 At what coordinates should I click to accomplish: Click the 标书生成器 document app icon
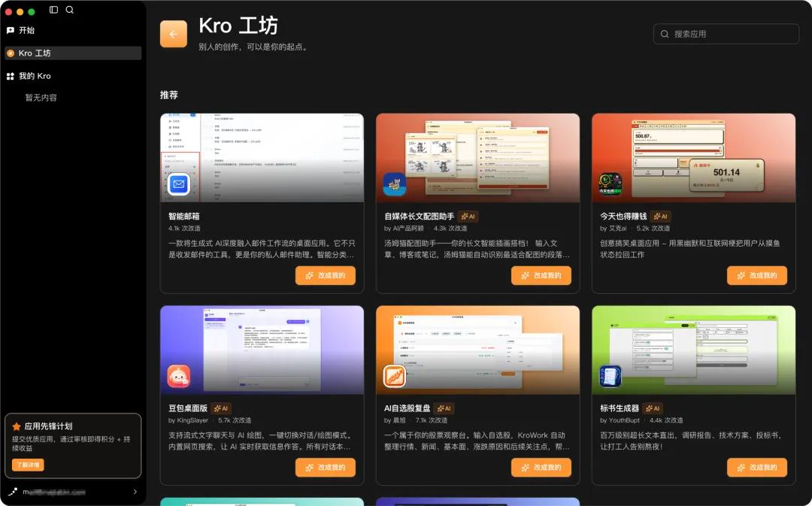coord(611,377)
